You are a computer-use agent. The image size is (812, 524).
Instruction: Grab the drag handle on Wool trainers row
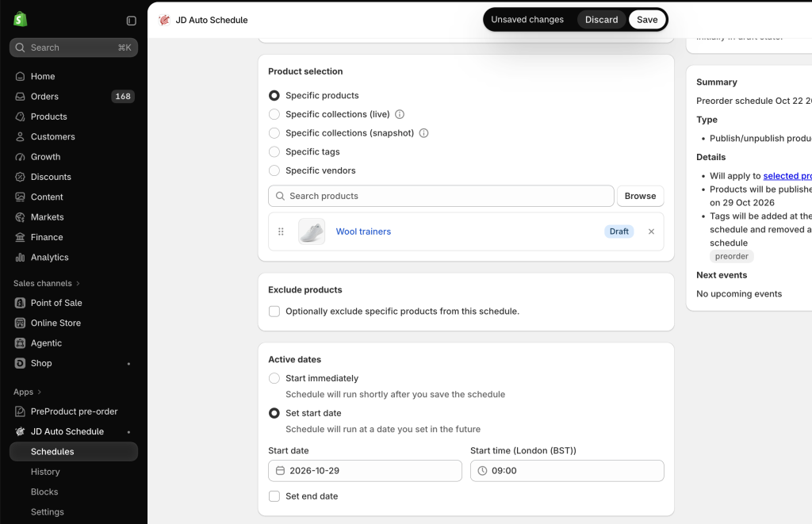[281, 231]
